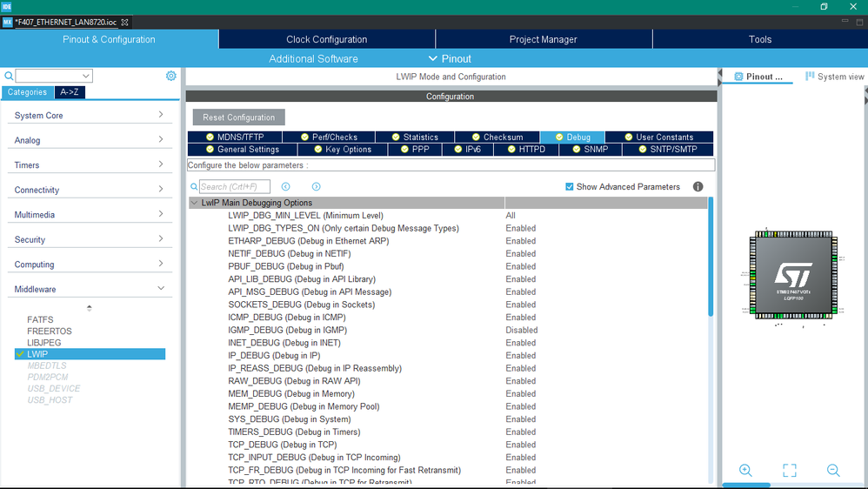This screenshot has height=489, width=868.
Task: Fit the chip view to window
Action: 790,470
